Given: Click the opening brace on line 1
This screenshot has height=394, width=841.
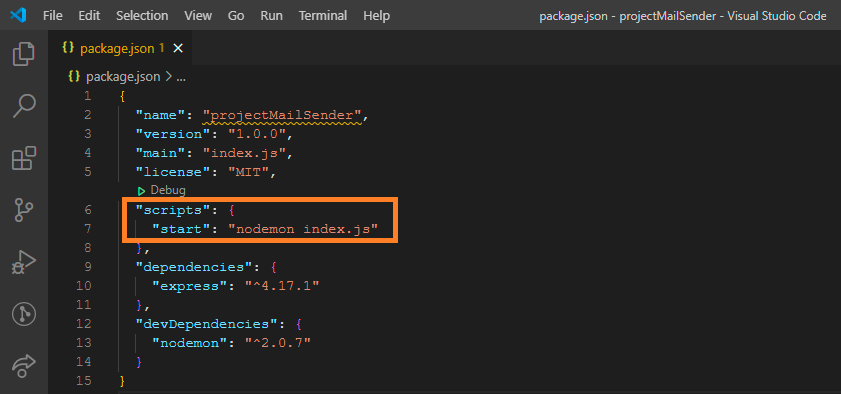Looking at the screenshot, I should (x=123, y=96).
